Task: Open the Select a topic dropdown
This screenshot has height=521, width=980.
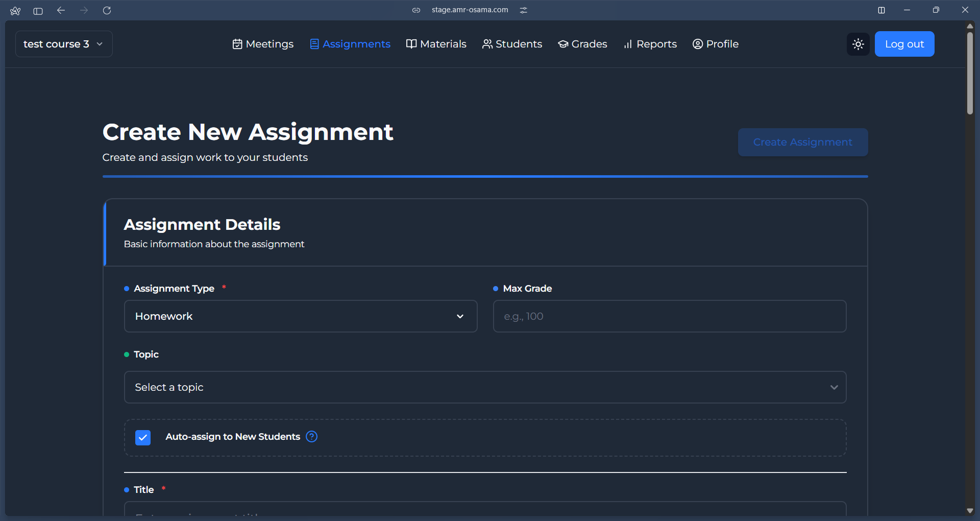Action: point(484,387)
